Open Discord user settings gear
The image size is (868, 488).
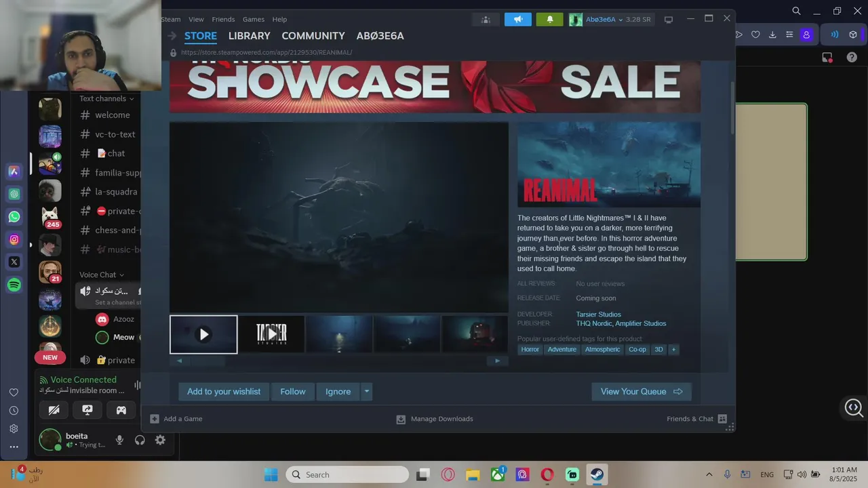pyautogui.click(x=160, y=440)
